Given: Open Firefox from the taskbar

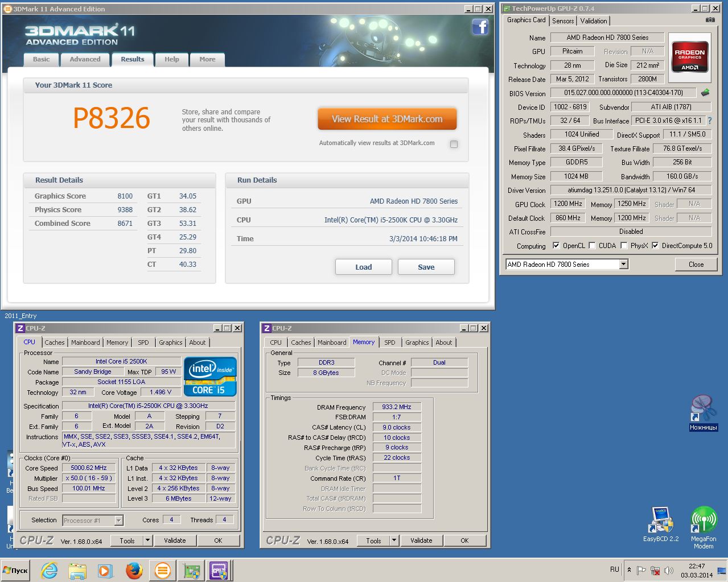Looking at the screenshot, I should [134, 570].
